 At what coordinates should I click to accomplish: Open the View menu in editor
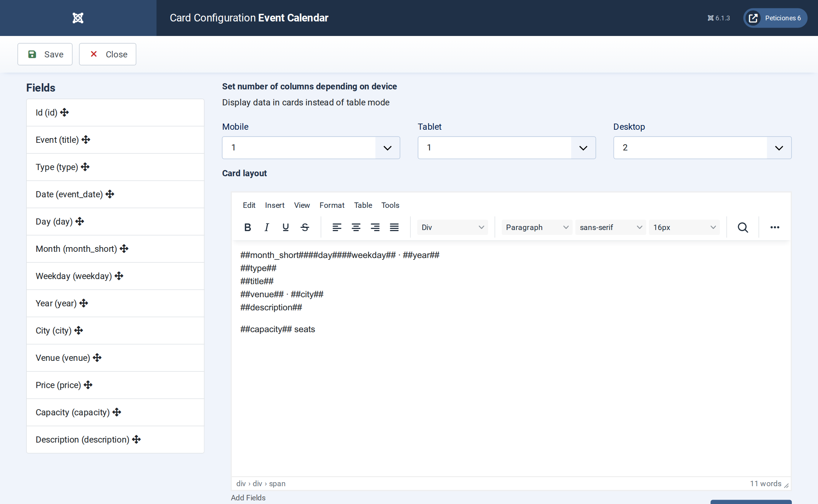tap(302, 205)
